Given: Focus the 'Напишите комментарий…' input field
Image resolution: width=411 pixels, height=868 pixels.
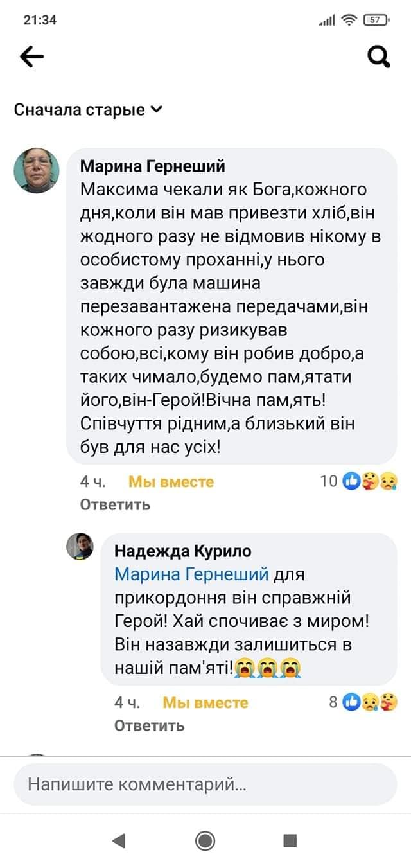Looking at the screenshot, I should pos(205,784).
